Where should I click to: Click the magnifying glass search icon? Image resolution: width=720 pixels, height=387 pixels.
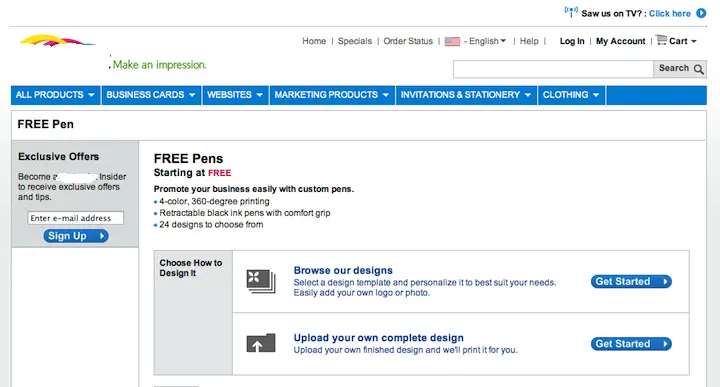[698, 69]
